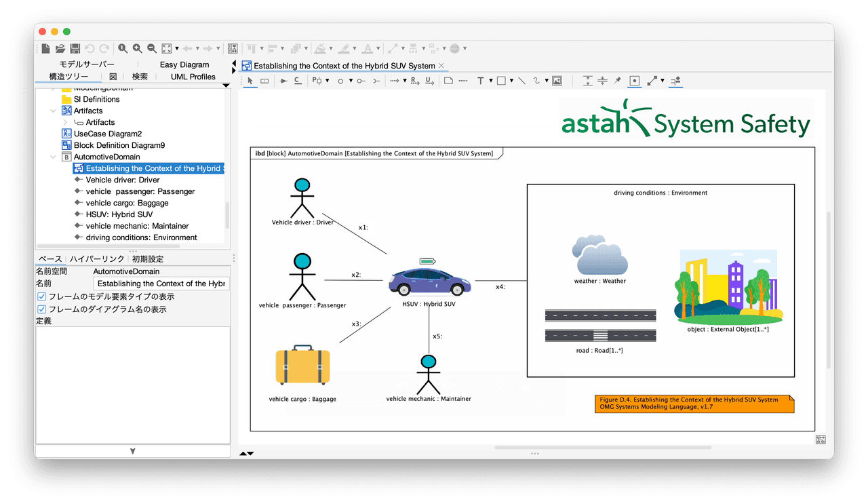This screenshot has width=868, height=504.
Task: Open the line style dropdown arrow
Action: (663, 81)
